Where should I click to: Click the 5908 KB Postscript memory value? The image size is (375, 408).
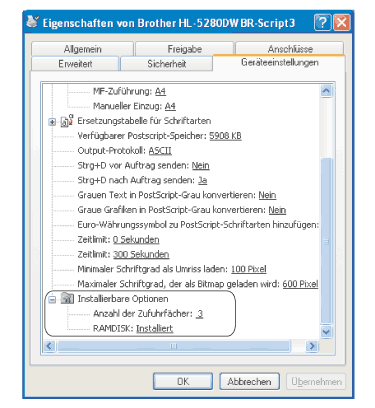(x=225, y=136)
